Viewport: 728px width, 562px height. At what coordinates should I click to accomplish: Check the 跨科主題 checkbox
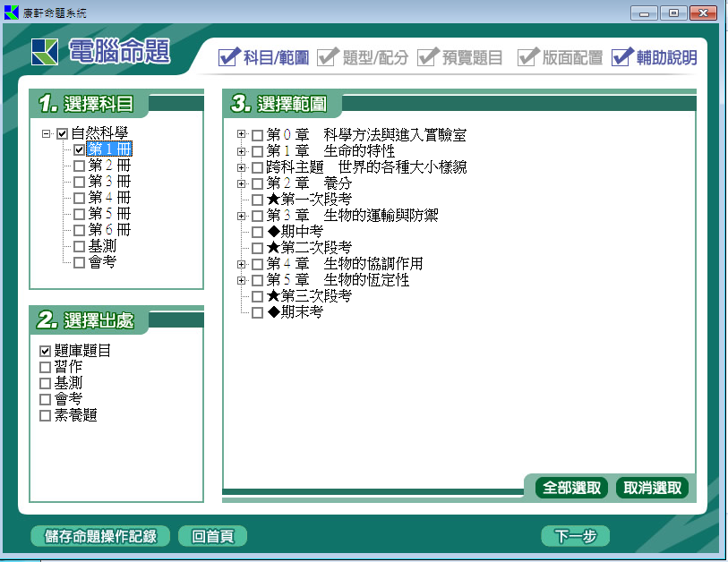click(257, 168)
